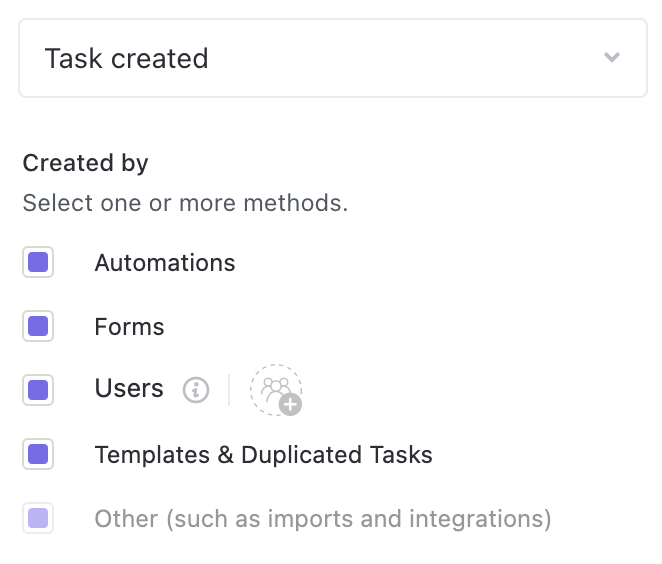Click the divider between info and people icons
Image resolution: width=662 pixels, height=564 pixels.
point(229,390)
